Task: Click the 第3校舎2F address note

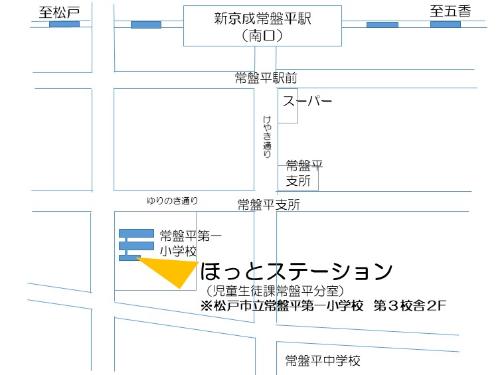Action: (409, 306)
